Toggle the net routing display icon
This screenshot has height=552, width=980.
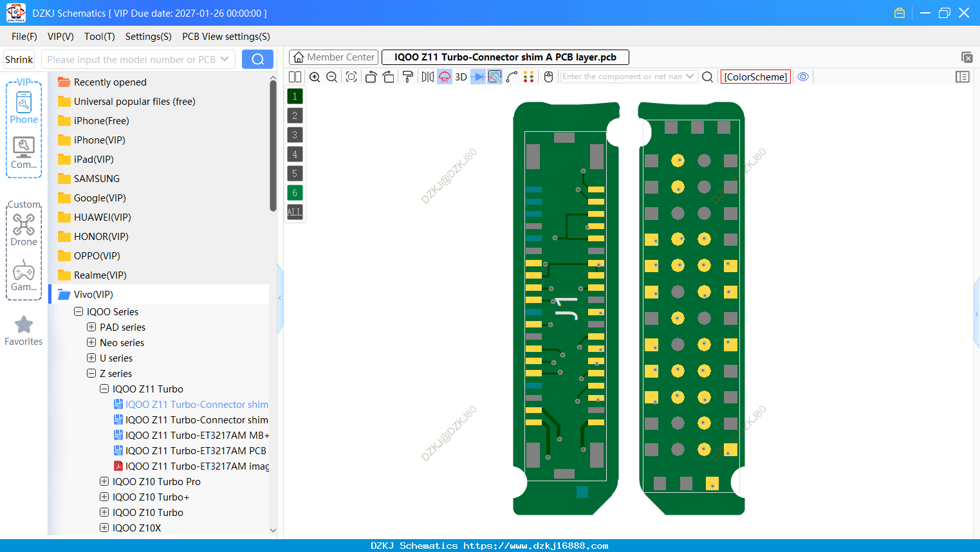click(x=495, y=77)
